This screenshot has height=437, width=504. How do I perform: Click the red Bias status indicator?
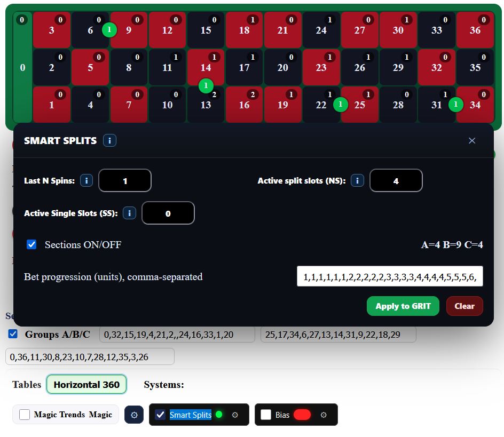tap(302, 415)
